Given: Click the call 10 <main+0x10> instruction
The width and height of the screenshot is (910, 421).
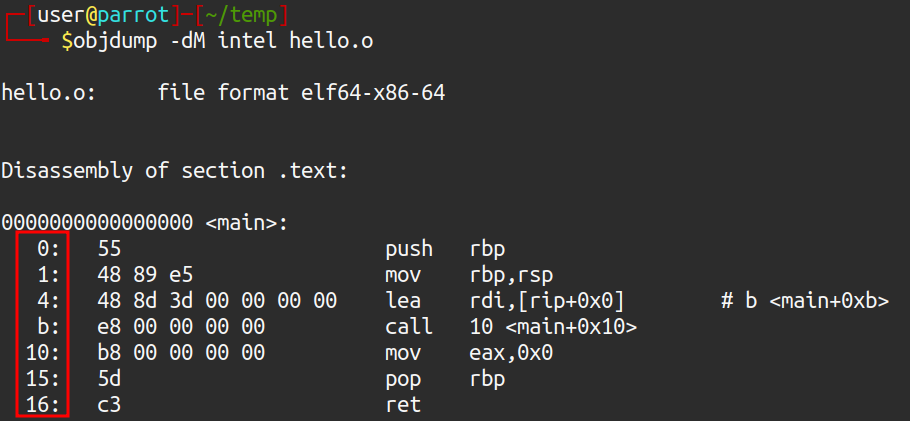Looking at the screenshot, I should [511, 326].
